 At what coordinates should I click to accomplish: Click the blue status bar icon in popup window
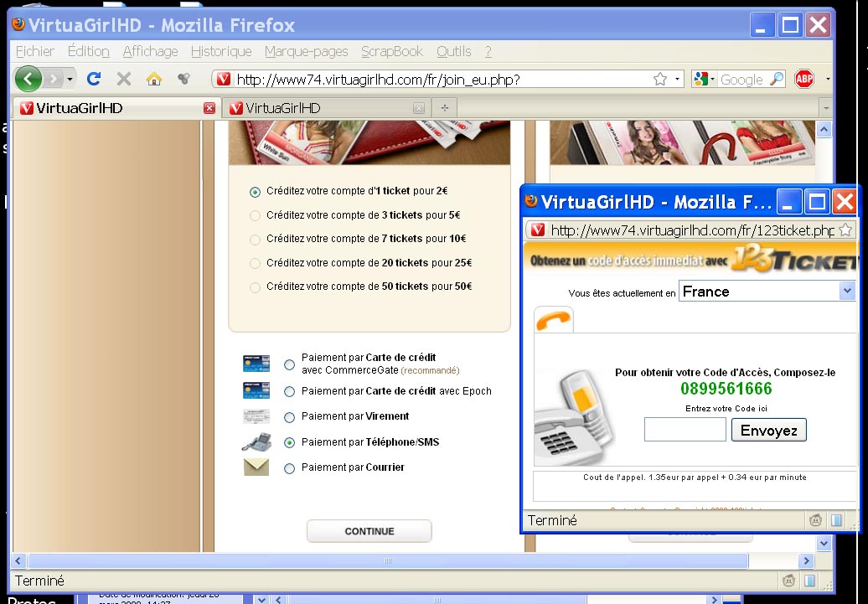tap(836, 520)
